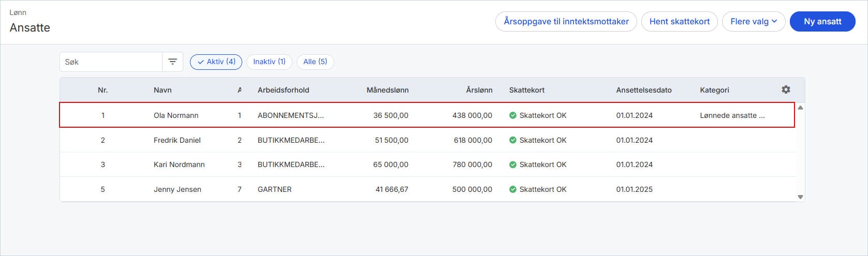Toggle the Aktiv (4) filter chip
Viewport: 868px width, 256px height.
(x=216, y=62)
